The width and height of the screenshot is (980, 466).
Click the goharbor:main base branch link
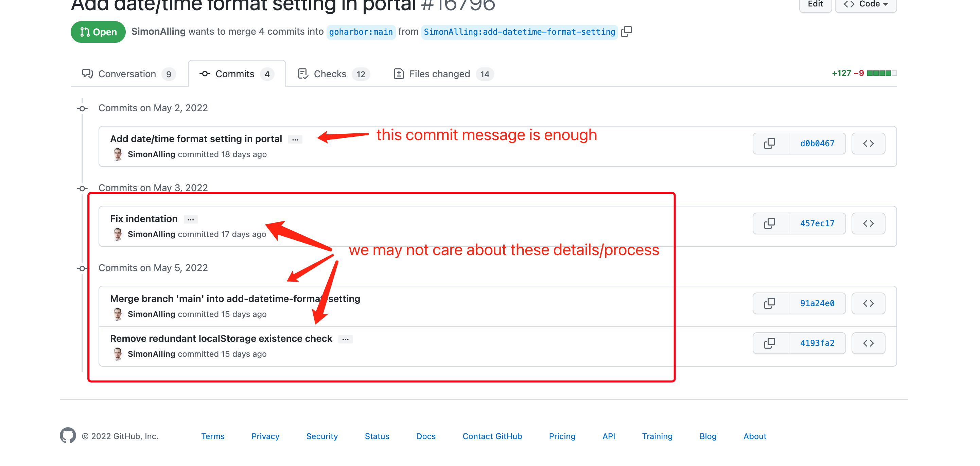click(x=360, y=32)
